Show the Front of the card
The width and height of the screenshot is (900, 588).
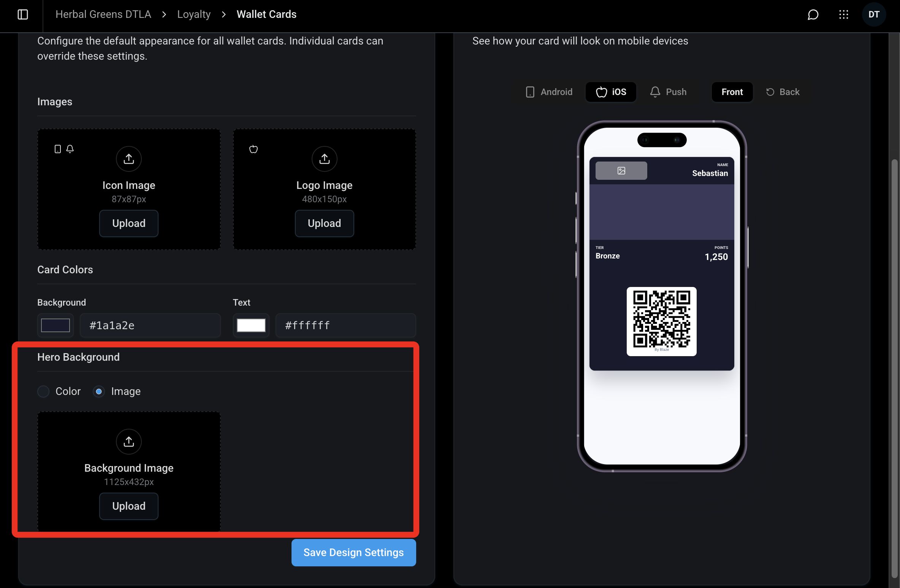tap(732, 92)
